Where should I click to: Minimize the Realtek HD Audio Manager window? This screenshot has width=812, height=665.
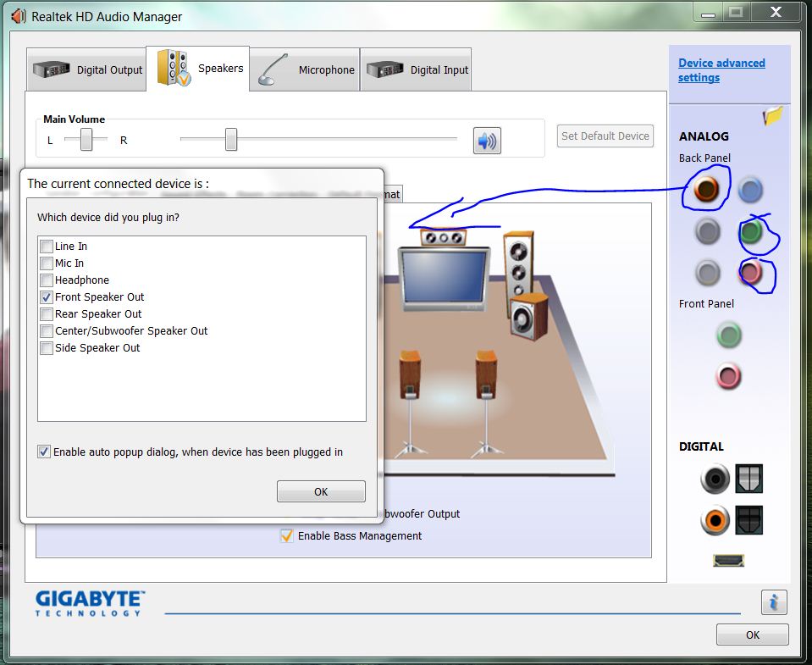point(708,13)
